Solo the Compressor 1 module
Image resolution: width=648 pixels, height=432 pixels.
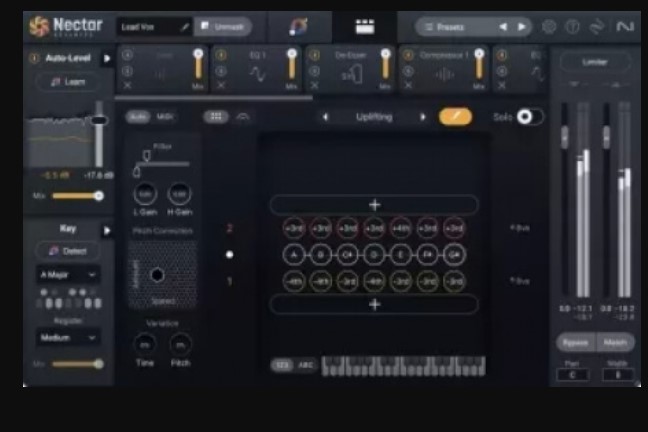pos(408,71)
